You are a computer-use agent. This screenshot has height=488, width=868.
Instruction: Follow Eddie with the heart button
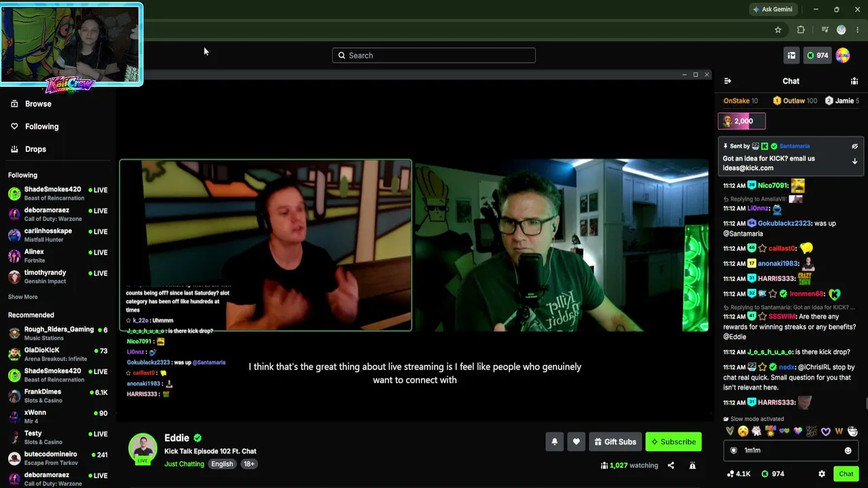(x=576, y=442)
